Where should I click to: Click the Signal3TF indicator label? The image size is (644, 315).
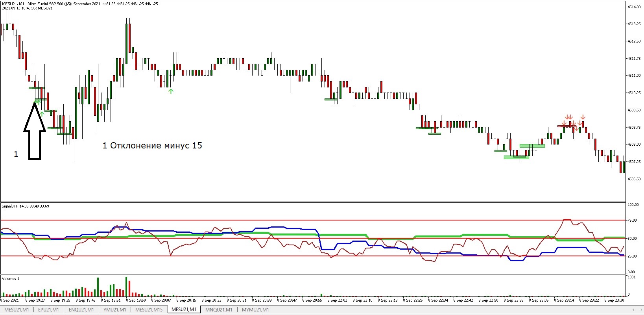[x=10, y=206]
